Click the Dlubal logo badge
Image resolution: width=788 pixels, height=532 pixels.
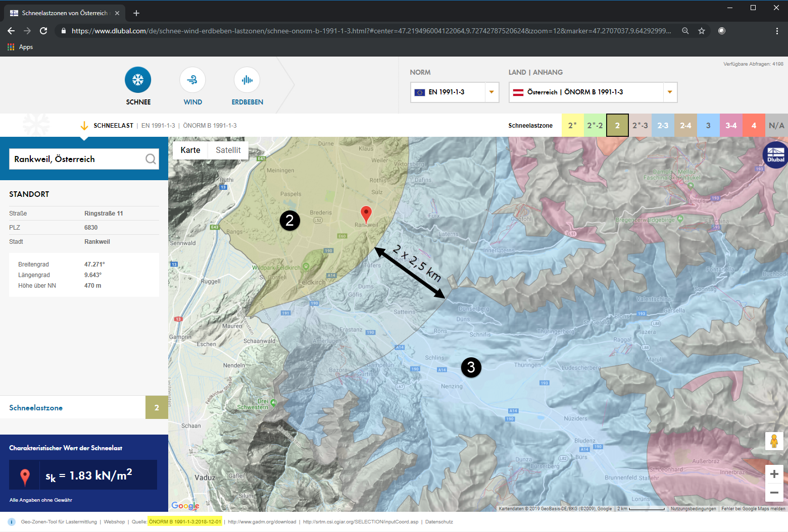tap(776, 154)
